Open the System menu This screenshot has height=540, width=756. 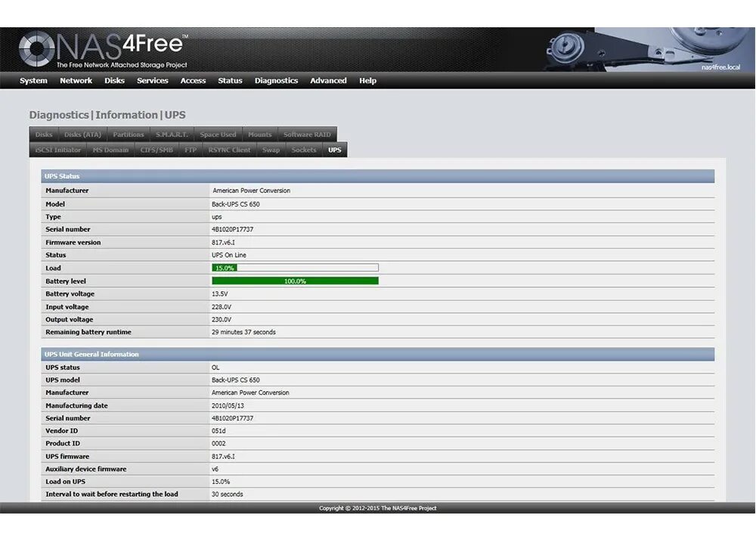click(x=33, y=80)
